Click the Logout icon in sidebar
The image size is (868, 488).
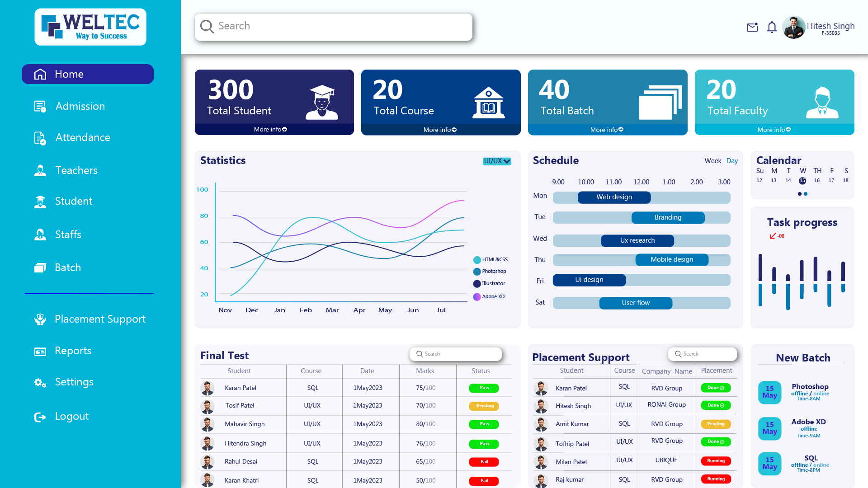click(40, 417)
